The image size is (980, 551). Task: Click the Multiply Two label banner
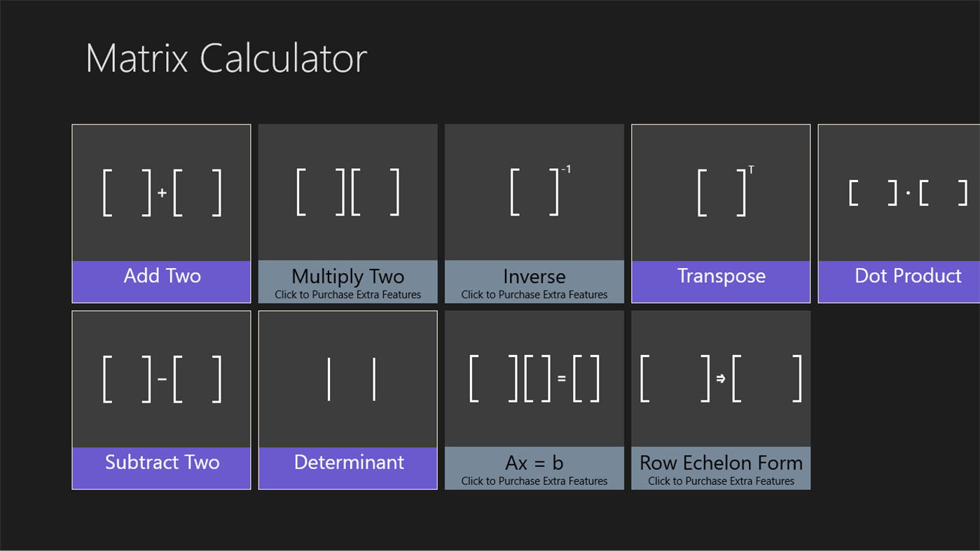tap(347, 276)
